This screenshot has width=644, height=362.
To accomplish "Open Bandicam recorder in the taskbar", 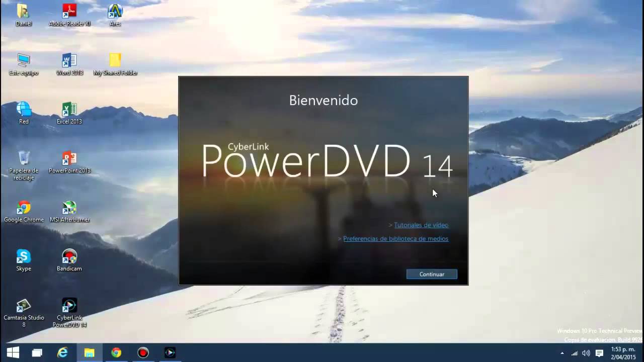I will 143,352.
